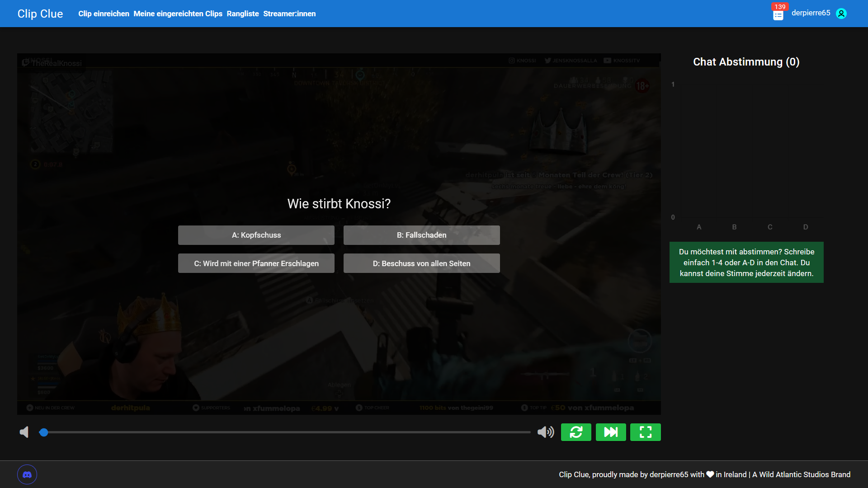Open Clip einreichen menu item
Image resolution: width=868 pixels, height=488 pixels.
point(104,14)
